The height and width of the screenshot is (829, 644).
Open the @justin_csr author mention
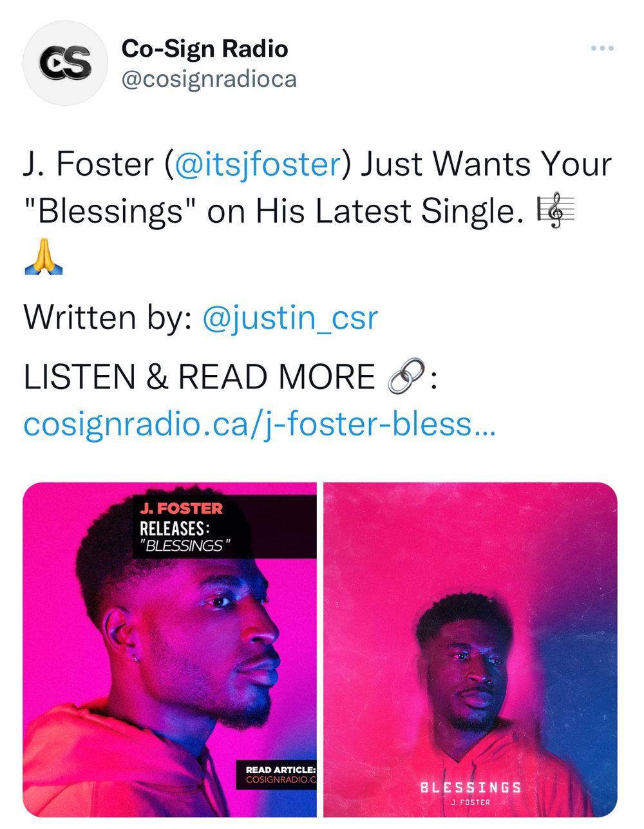point(290,318)
